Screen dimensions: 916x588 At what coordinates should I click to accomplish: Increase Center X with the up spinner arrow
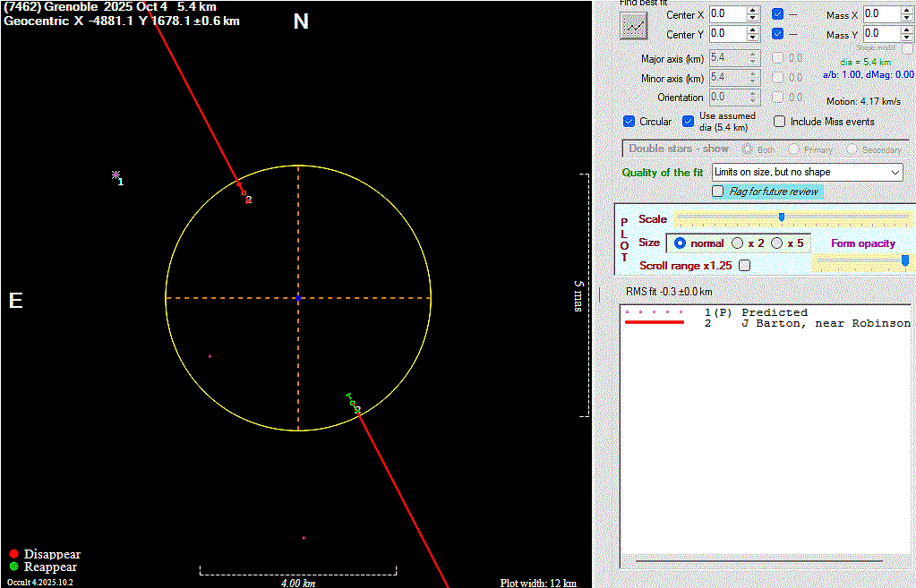753,10
